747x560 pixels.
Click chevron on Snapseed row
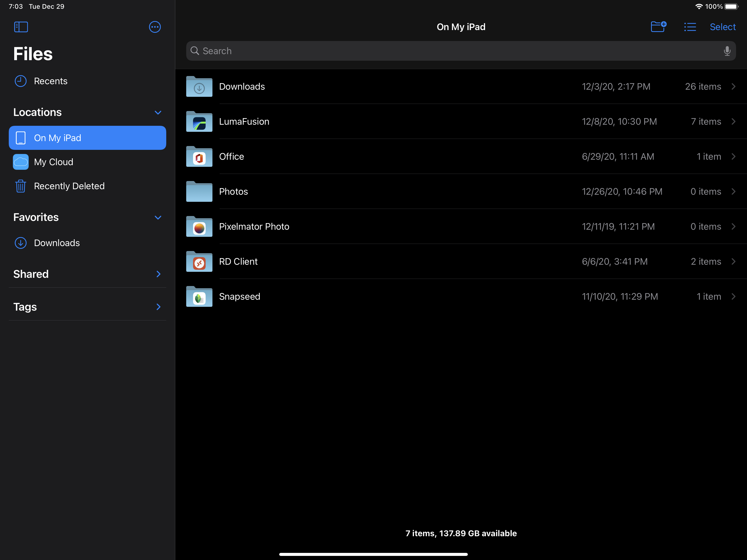pyautogui.click(x=734, y=297)
